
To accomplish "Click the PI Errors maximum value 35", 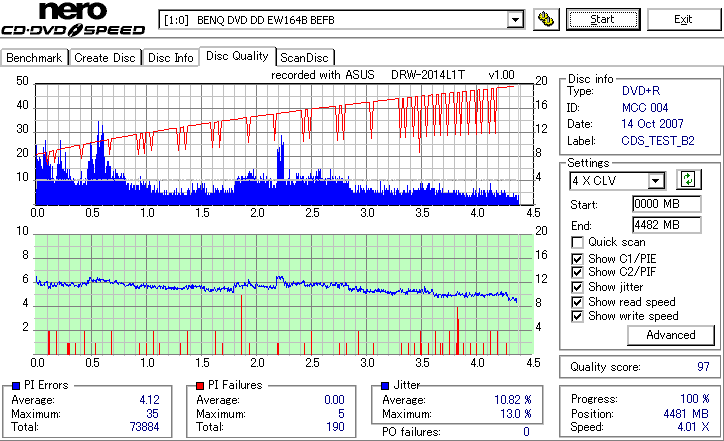I will [x=152, y=413].
